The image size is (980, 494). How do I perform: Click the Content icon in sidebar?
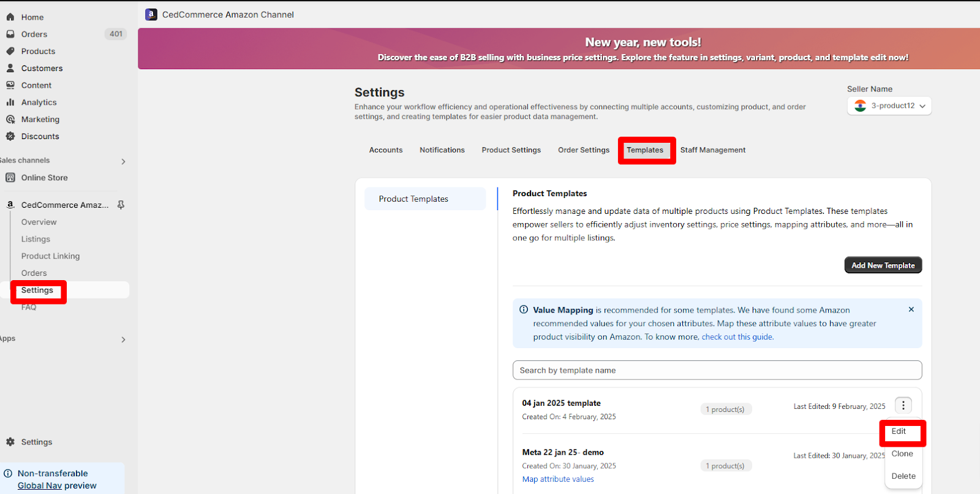10,85
